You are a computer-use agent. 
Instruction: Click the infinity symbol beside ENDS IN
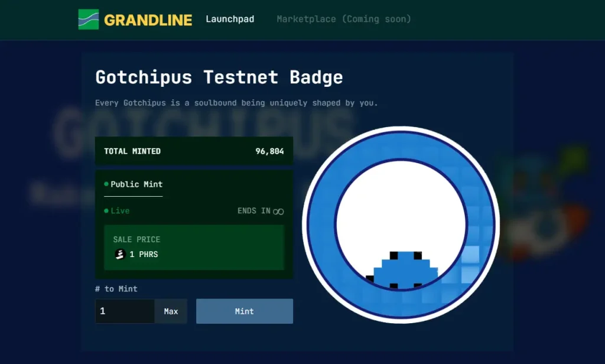tap(278, 212)
